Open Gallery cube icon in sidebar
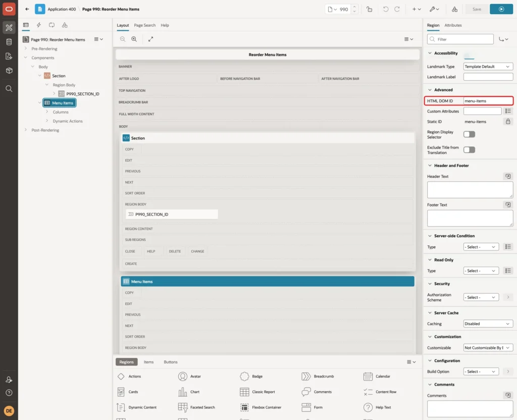 (9, 70)
